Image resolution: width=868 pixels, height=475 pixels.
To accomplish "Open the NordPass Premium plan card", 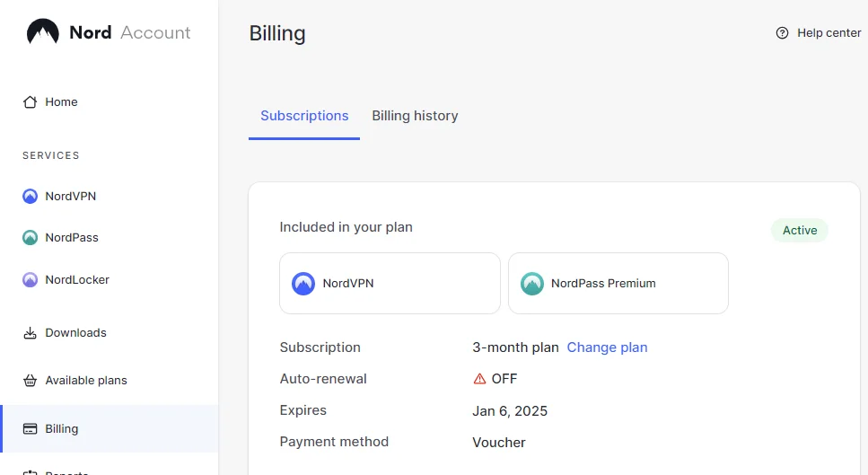I will (x=618, y=284).
